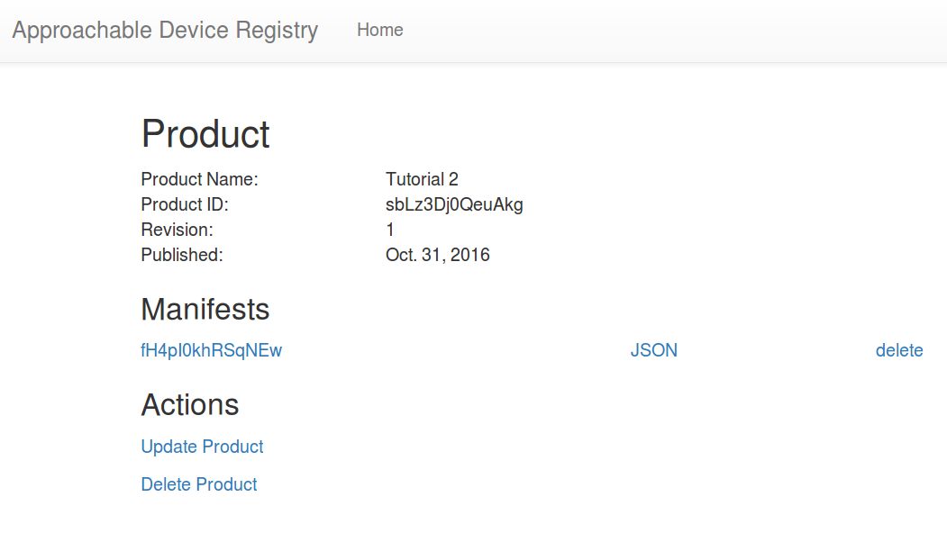947x560 pixels.
Task: Click the Product page heading
Action: tap(205, 134)
